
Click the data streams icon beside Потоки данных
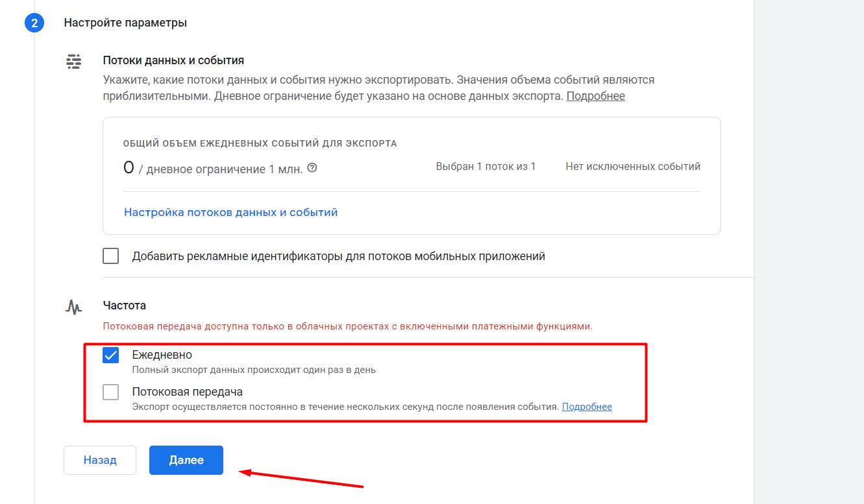(74, 62)
